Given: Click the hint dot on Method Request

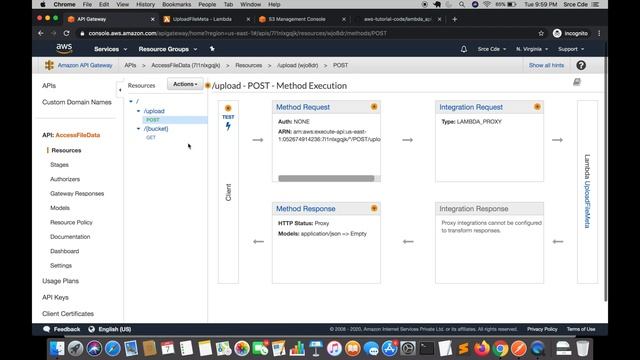Looking at the screenshot, I should tap(374, 107).
